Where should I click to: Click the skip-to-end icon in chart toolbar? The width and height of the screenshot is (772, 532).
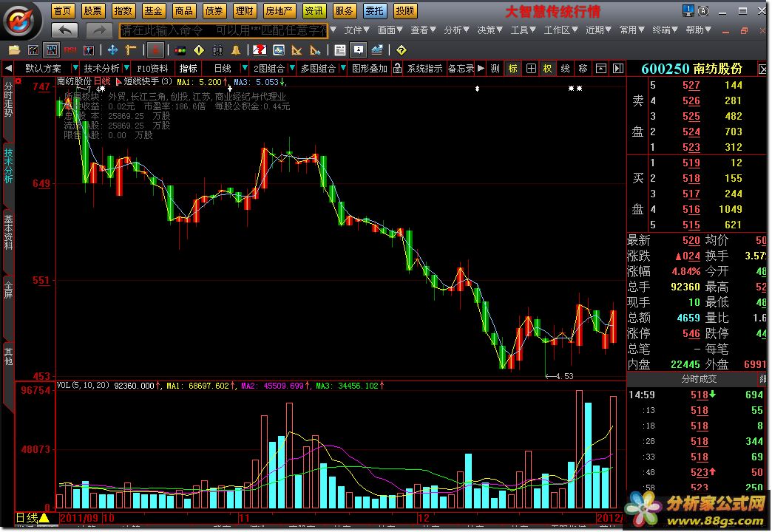click(618, 69)
